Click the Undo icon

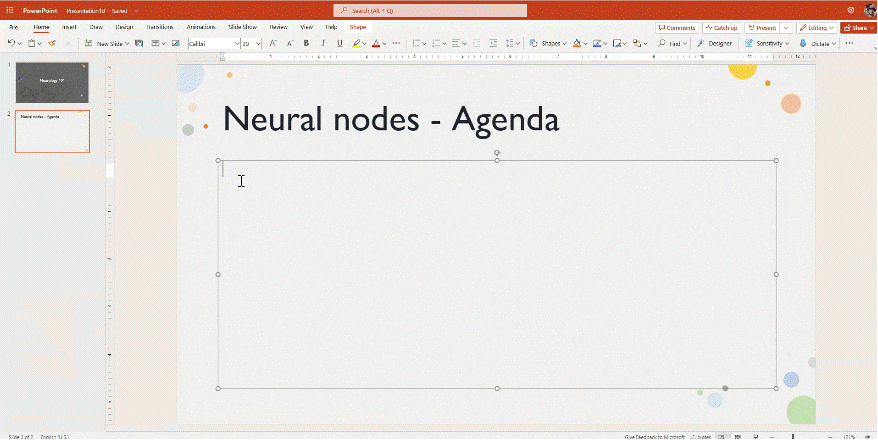(11, 44)
